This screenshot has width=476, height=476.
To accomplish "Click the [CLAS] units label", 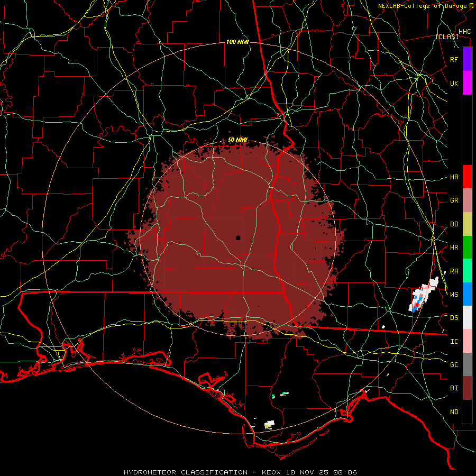I will pos(447,37).
